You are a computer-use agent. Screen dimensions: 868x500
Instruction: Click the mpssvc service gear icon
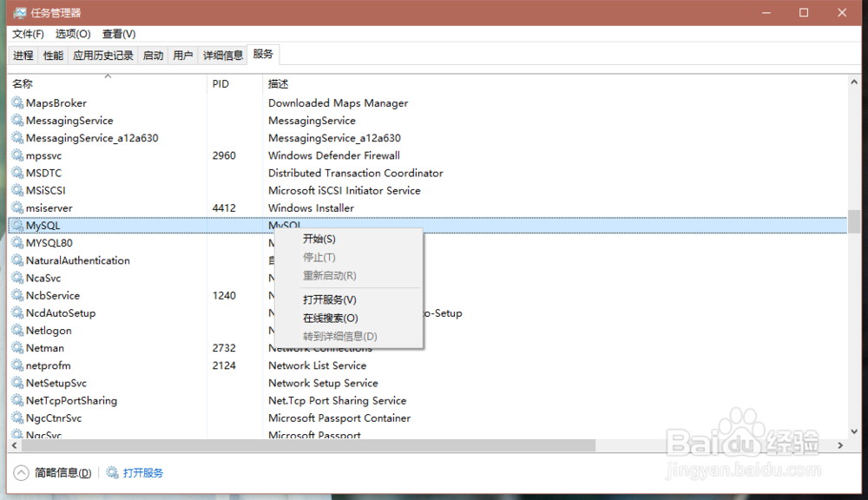pos(17,155)
